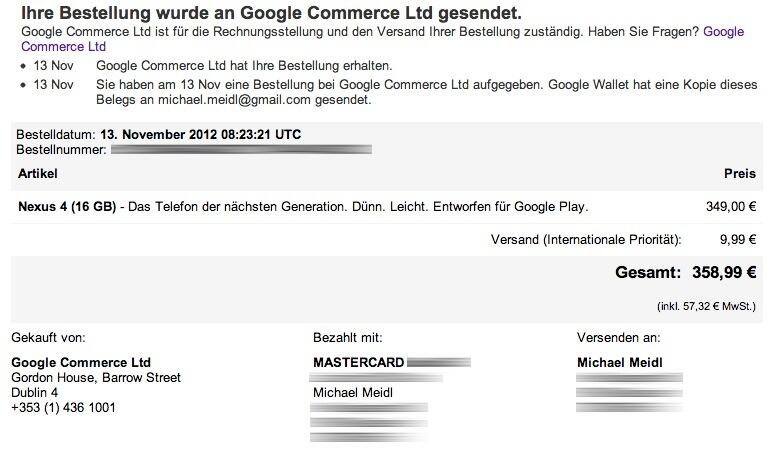Click the Versand (Internationale Priorität) label

pyautogui.click(x=586, y=240)
